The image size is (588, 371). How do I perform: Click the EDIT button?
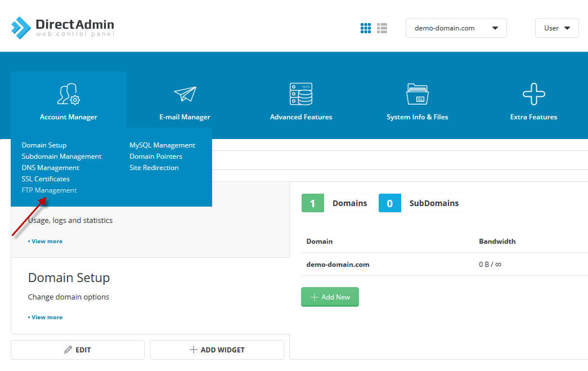(78, 350)
